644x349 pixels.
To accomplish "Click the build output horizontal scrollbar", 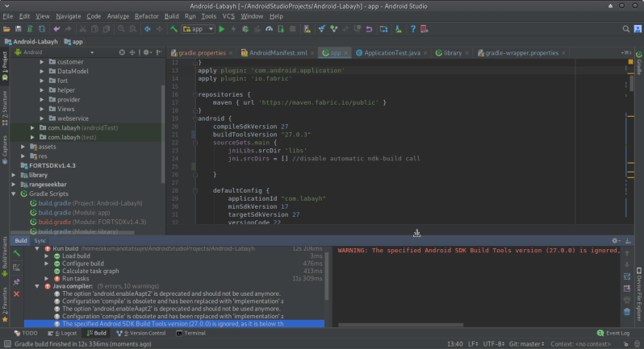I will point(401,325).
